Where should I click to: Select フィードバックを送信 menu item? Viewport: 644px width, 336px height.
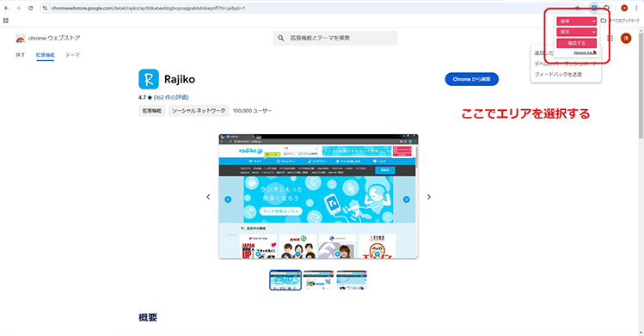tap(558, 74)
